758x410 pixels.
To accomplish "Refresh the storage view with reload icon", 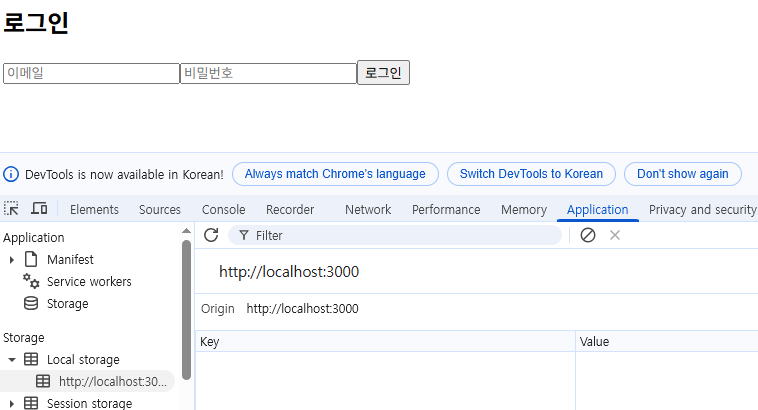I will pyautogui.click(x=211, y=235).
